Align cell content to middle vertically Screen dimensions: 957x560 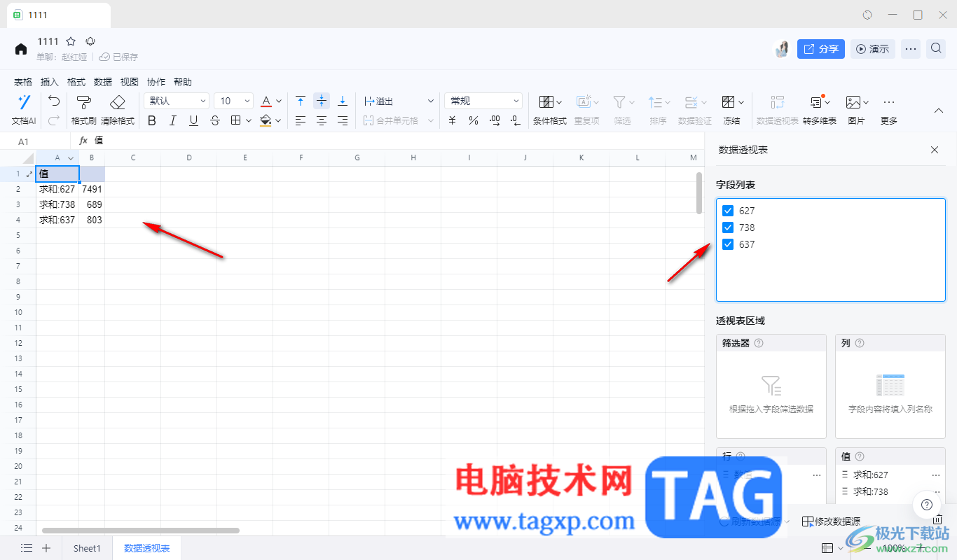[322, 101]
